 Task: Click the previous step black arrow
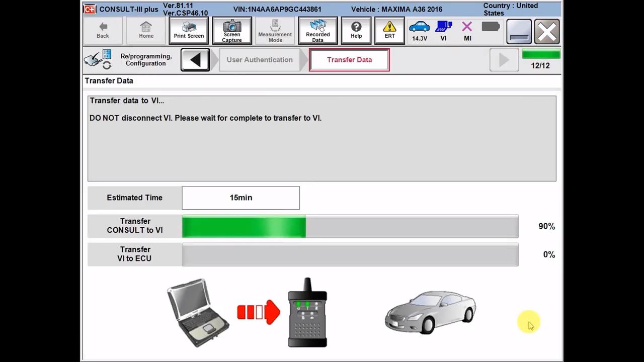[195, 60]
